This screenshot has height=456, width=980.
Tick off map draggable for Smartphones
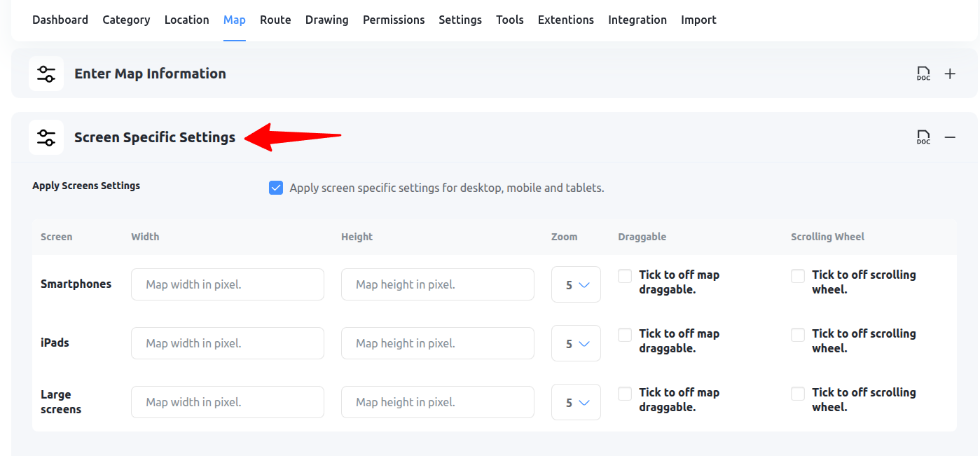pos(624,276)
